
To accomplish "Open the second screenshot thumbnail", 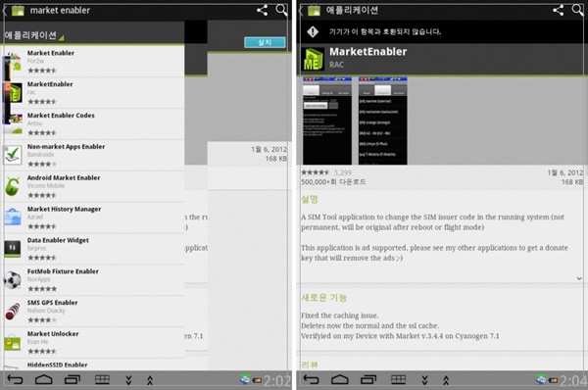I will click(382, 121).
